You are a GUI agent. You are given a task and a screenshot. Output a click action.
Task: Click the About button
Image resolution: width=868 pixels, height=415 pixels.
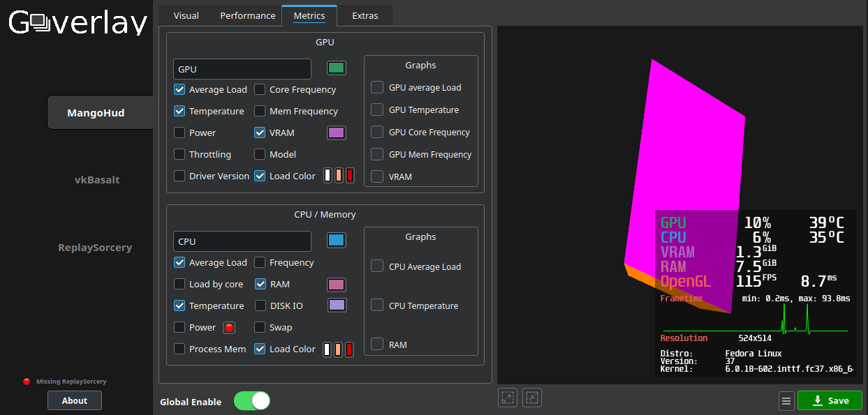(x=75, y=400)
